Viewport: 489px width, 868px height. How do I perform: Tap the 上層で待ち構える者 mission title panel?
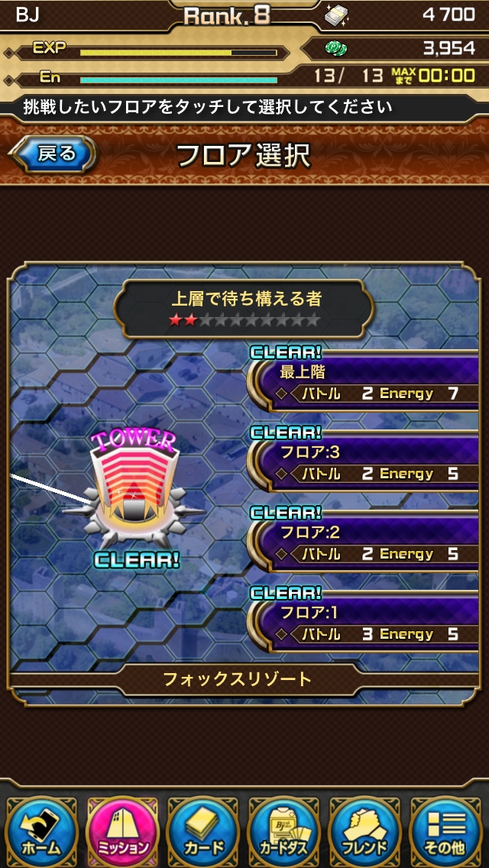pyautogui.click(x=244, y=309)
